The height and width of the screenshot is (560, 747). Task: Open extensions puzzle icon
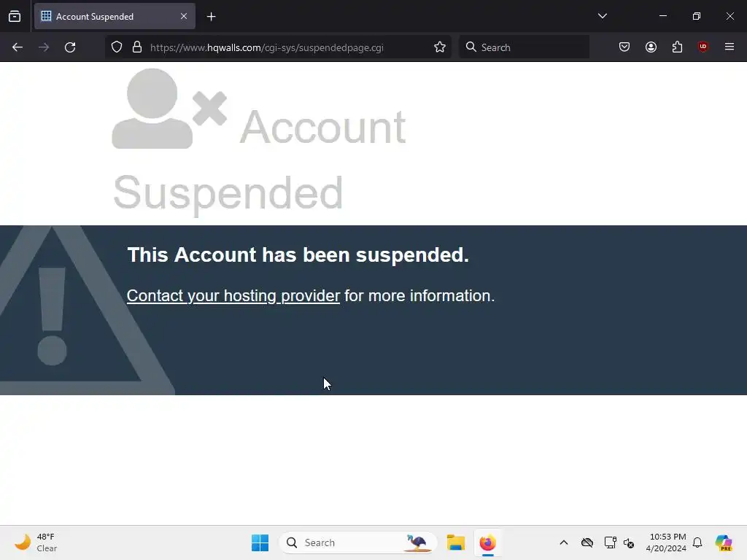[x=677, y=47]
